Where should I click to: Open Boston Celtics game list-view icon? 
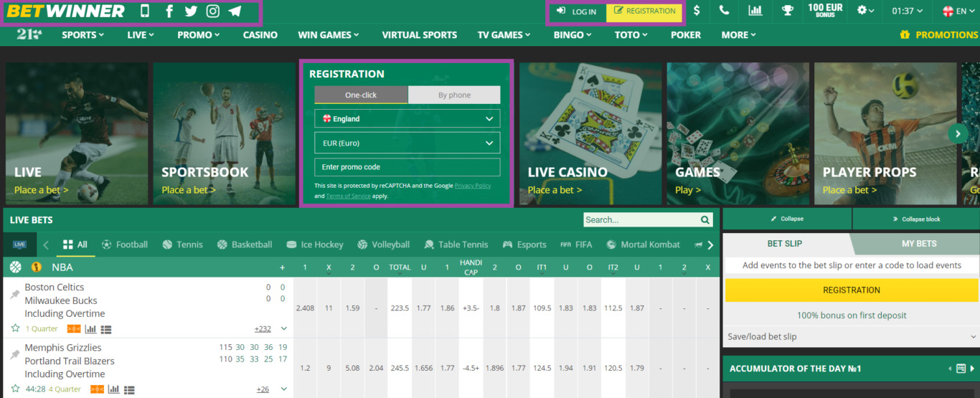[x=107, y=329]
